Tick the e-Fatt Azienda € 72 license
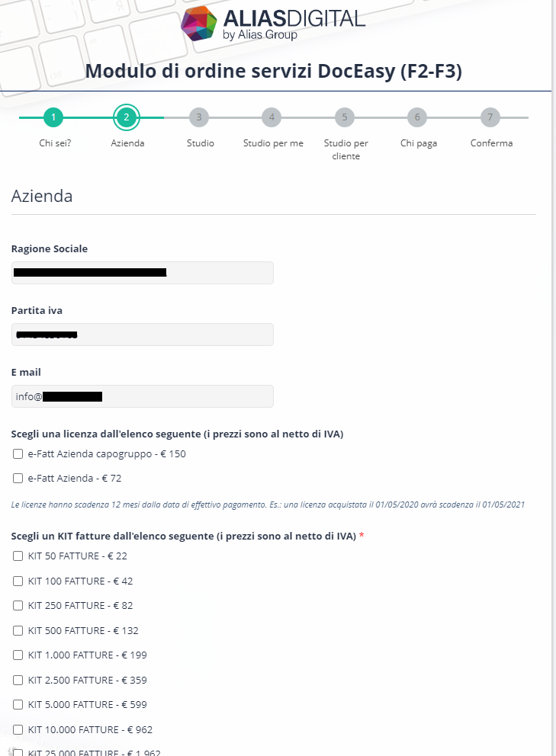 [18, 479]
